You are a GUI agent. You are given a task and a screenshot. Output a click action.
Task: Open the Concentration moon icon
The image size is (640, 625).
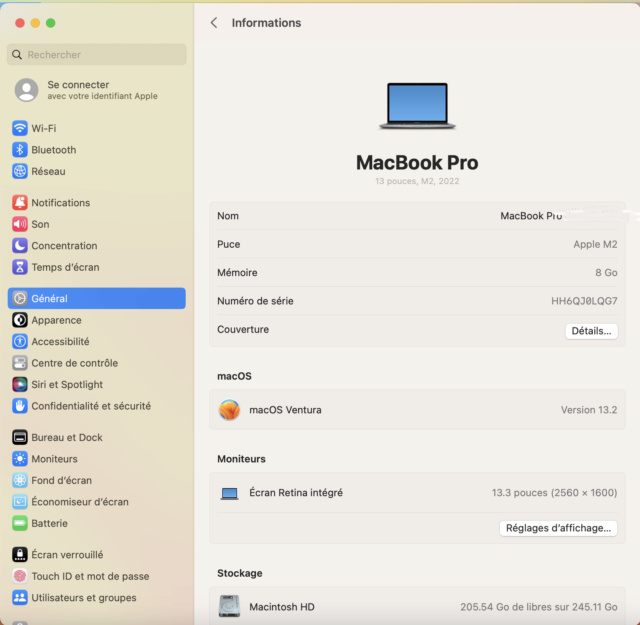click(x=20, y=245)
